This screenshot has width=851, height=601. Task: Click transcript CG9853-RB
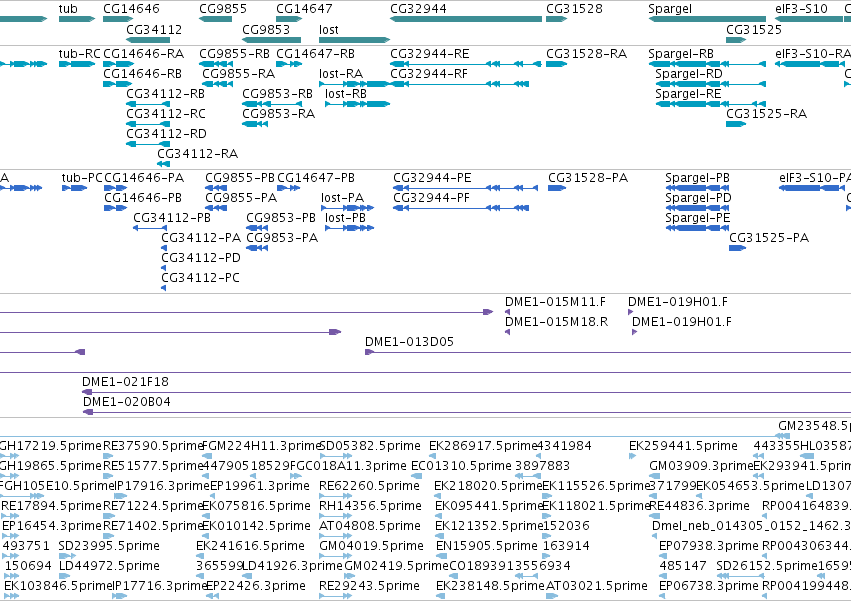point(277,94)
